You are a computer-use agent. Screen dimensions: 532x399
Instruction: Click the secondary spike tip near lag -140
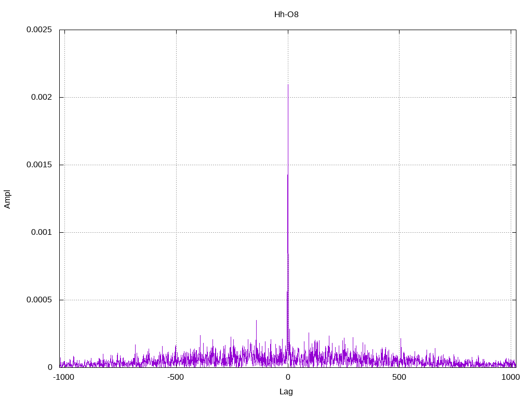[x=256, y=321]
